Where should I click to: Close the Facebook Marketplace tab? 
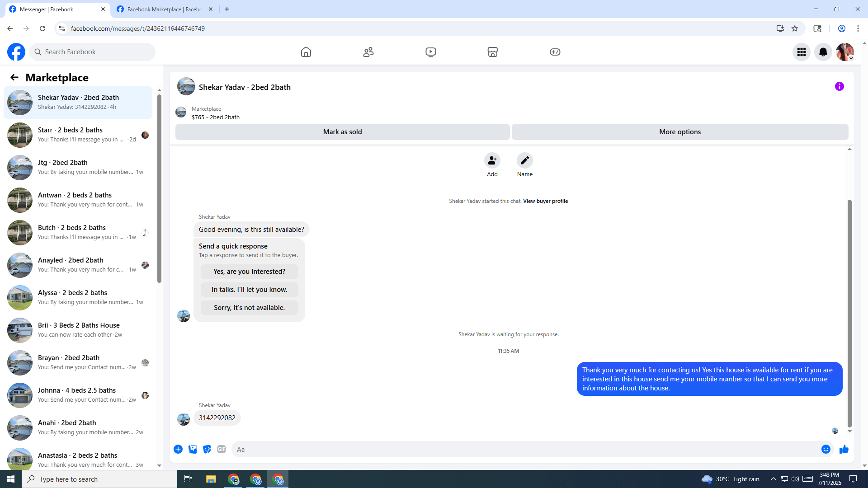[211, 9]
